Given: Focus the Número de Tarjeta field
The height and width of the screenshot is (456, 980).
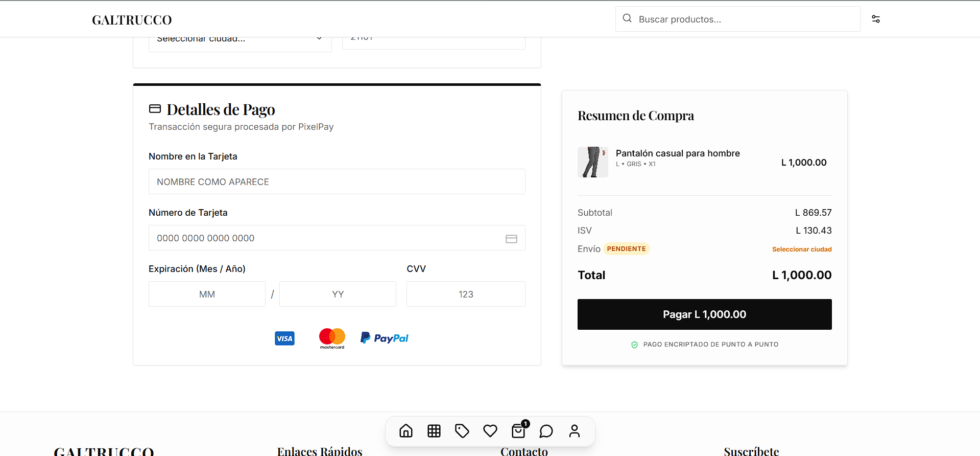Looking at the screenshot, I should pyautogui.click(x=327, y=238).
